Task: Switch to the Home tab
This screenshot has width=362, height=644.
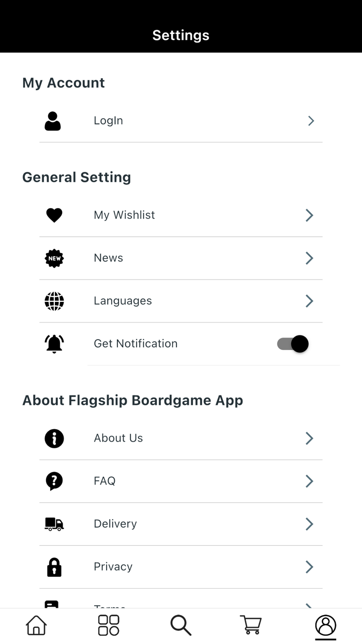Action: pyautogui.click(x=35, y=625)
